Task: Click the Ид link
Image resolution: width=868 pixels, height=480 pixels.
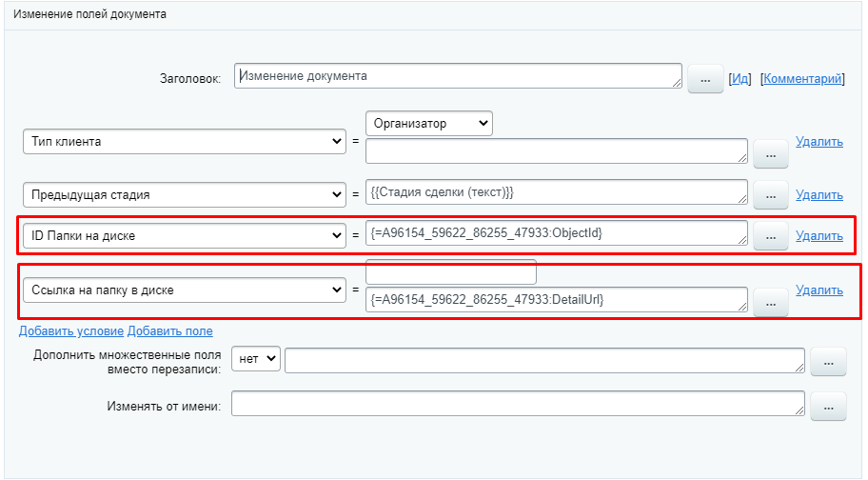Action: [740, 79]
